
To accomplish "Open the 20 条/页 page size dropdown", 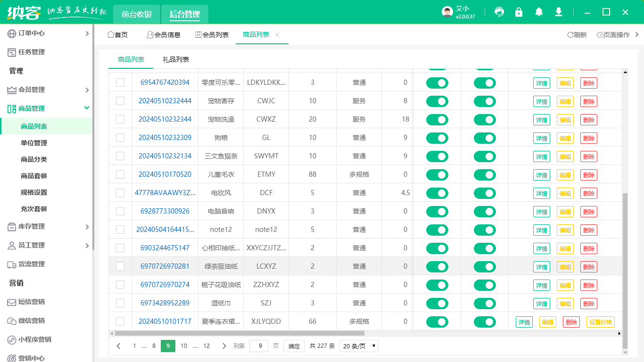I will pyautogui.click(x=359, y=346).
